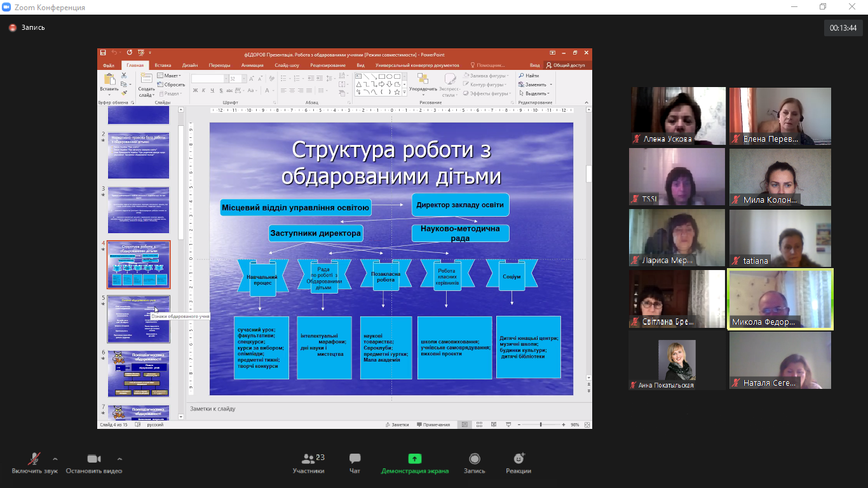The height and width of the screenshot is (488, 868).
Task: Click the Save icon in PowerPoint title bar
Action: pyautogui.click(x=104, y=53)
